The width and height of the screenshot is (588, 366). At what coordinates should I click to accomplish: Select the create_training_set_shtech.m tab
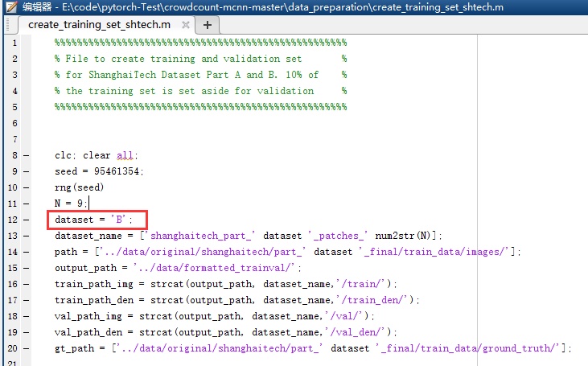pos(100,25)
